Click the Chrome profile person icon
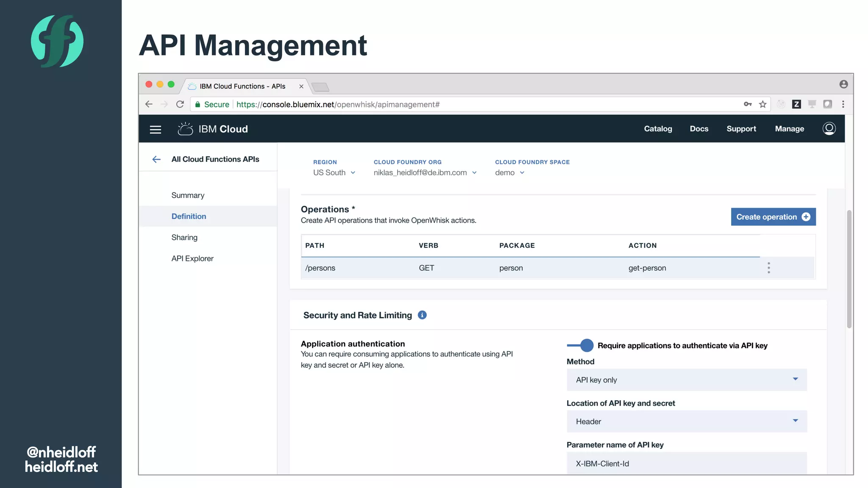This screenshot has width=868, height=488. click(x=843, y=84)
